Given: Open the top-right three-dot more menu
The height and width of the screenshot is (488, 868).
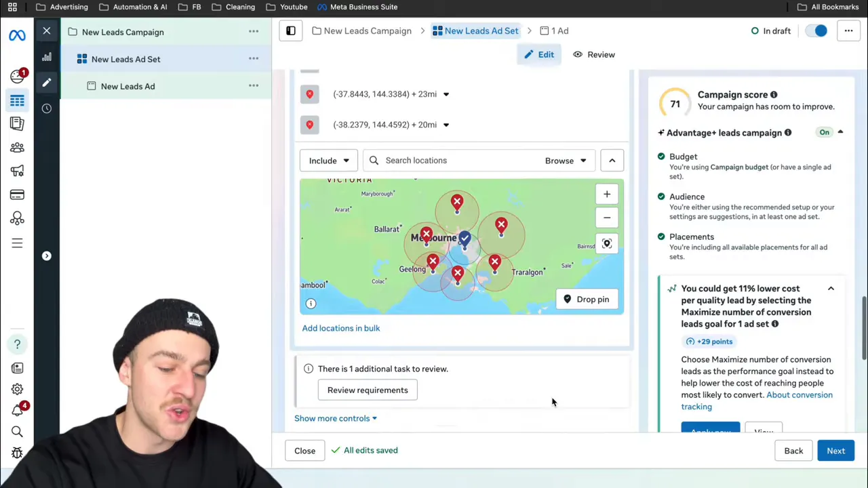Looking at the screenshot, I should point(848,30).
